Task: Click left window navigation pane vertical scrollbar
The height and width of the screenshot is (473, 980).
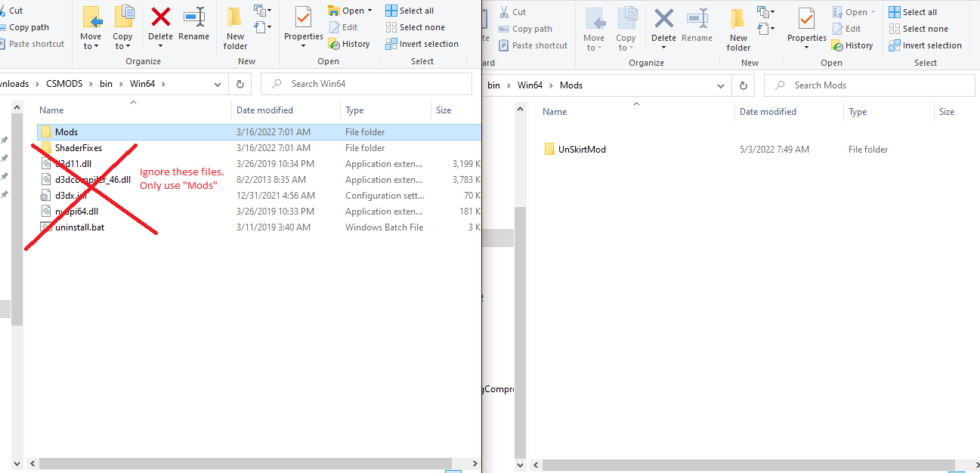Action: (x=17, y=221)
